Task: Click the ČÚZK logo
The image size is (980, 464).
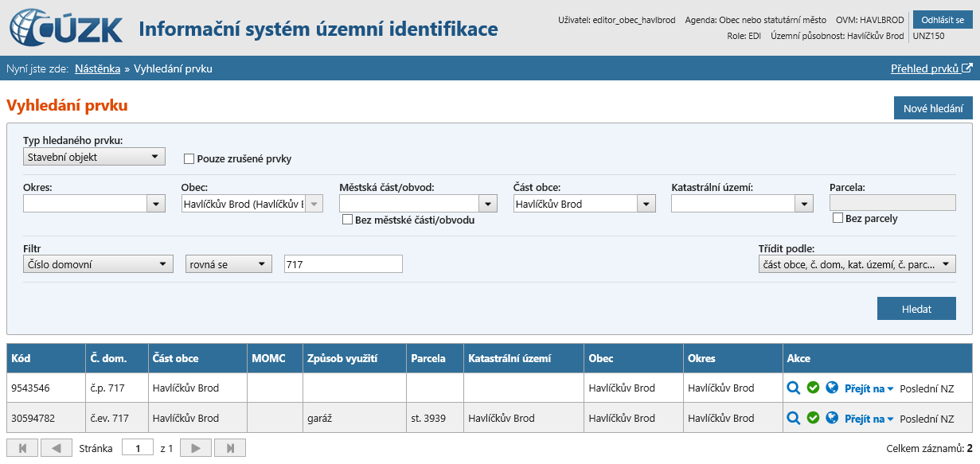Action: pyautogui.click(x=67, y=29)
